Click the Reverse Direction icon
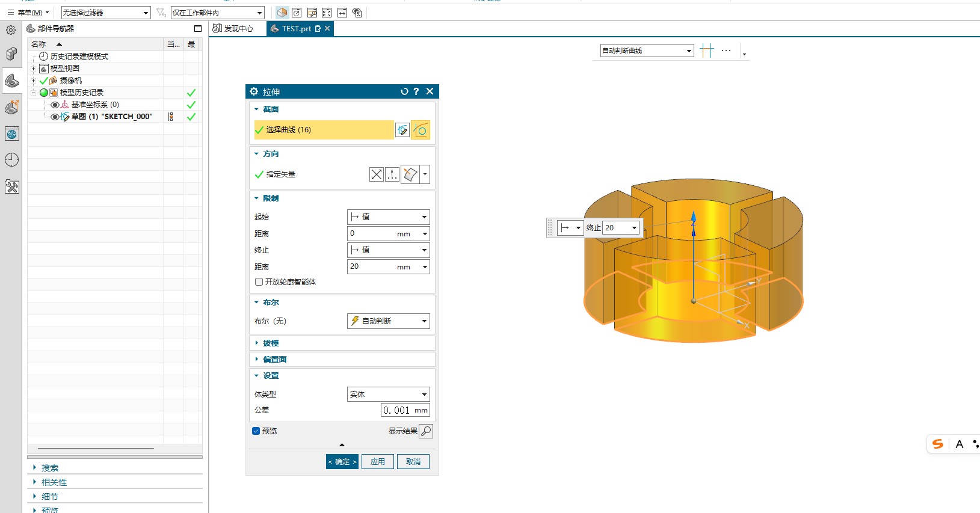 pos(377,174)
